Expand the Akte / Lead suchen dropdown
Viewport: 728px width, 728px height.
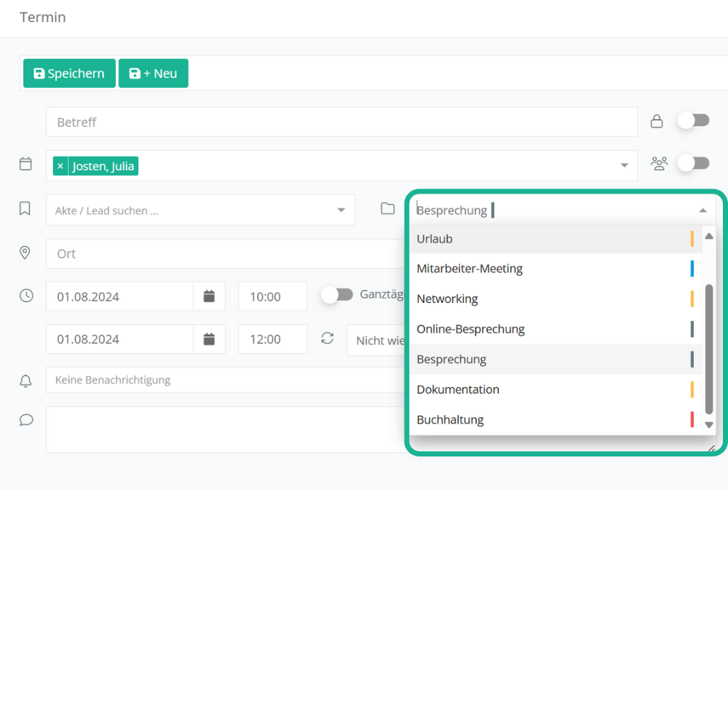click(x=341, y=210)
